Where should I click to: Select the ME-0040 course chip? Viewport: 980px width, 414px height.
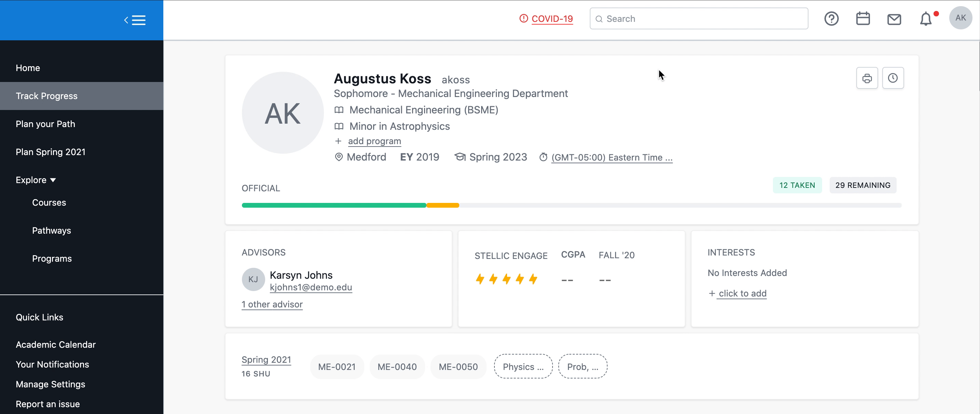(x=397, y=367)
